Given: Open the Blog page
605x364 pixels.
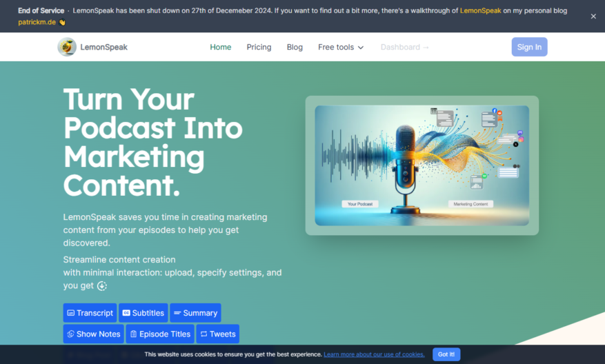Looking at the screenshot, I should tap(295, 47).
